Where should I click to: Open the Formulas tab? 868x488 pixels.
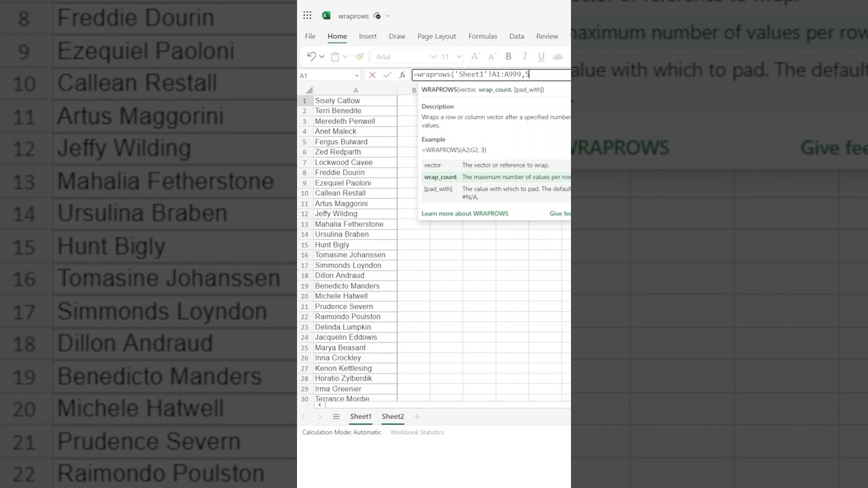(x=483, y=36)
